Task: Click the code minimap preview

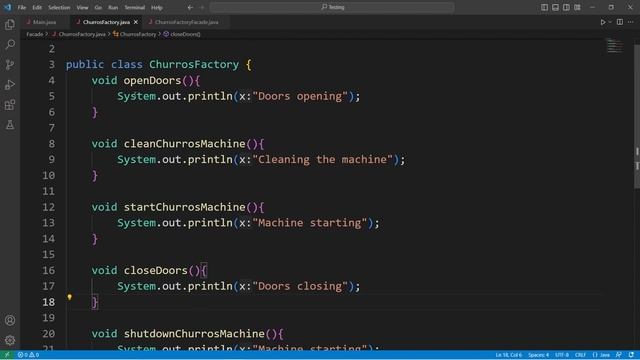Action: point(614,46)
